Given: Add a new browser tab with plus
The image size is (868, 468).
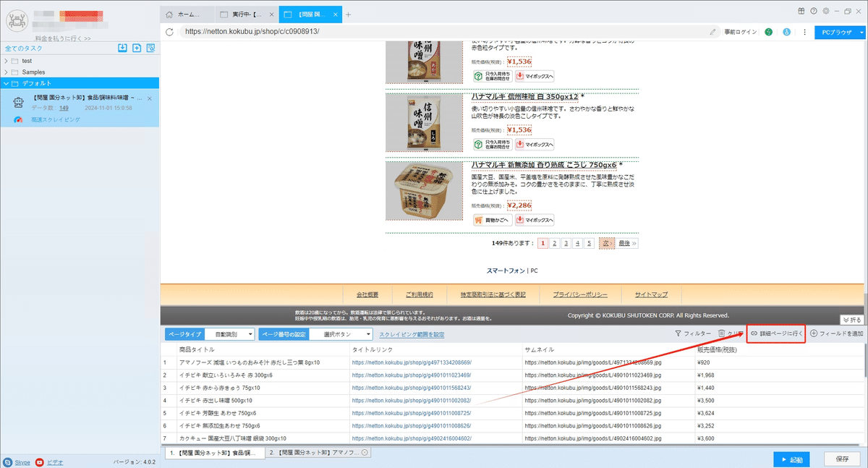Looking at the screenshot, I should [x=348, y=14].
